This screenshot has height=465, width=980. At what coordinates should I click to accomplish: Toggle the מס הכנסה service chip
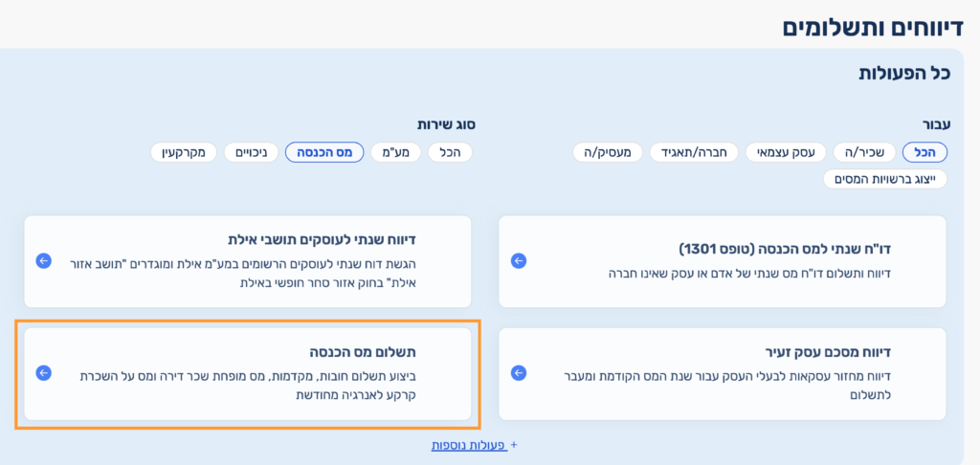[x=324, y=152]
